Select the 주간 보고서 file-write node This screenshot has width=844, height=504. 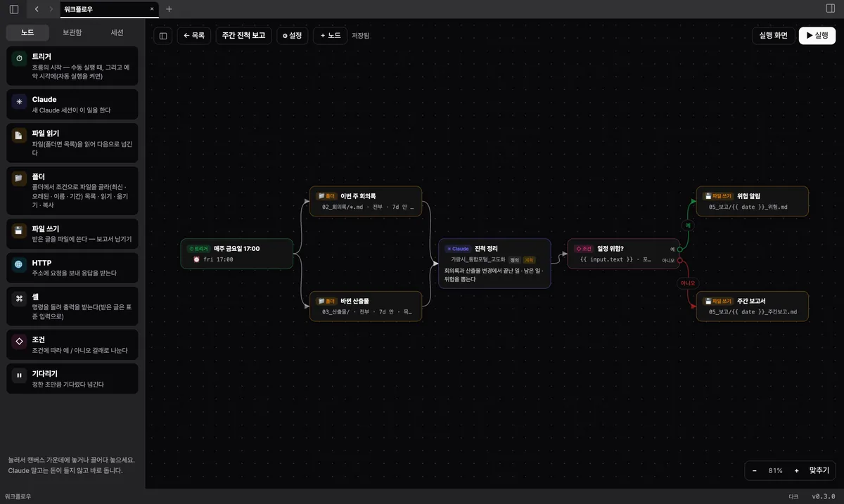point(753,306)
